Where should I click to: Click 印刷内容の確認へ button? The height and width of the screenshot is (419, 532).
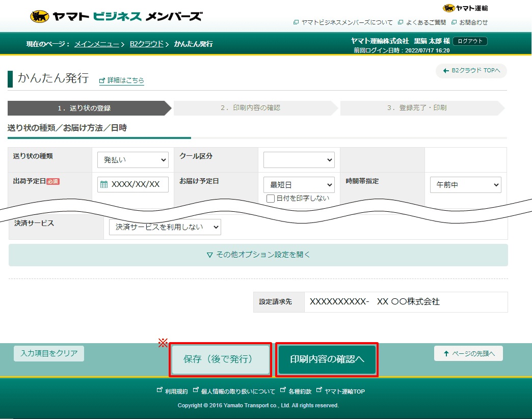click(x=327, y=359)
